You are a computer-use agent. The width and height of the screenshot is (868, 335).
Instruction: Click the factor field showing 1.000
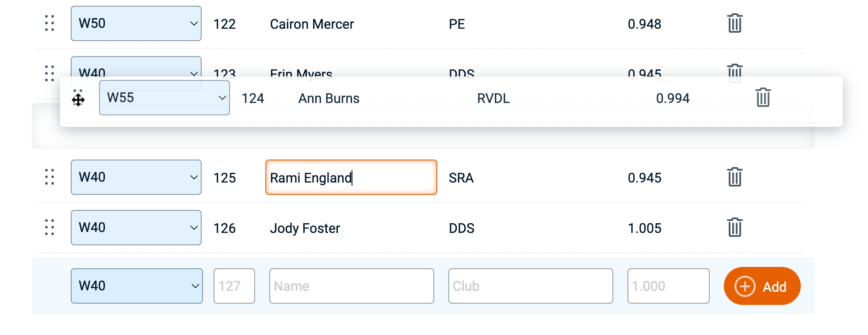tap(668, 286)
